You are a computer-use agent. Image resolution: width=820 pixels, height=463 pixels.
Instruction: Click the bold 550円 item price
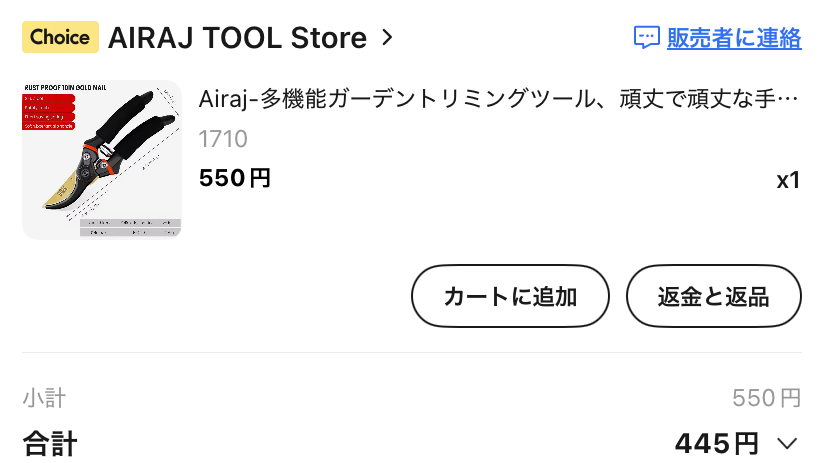(x=235, y=179)
